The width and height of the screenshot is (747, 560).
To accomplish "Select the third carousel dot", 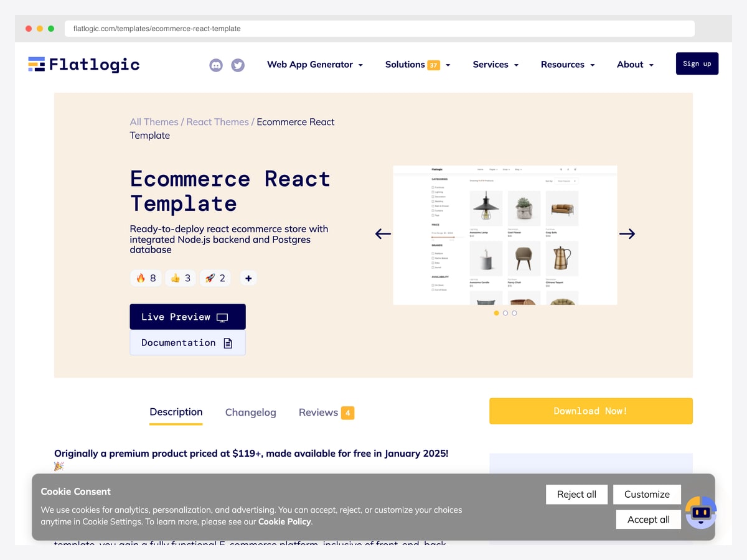I will click(x=514, y=313).
